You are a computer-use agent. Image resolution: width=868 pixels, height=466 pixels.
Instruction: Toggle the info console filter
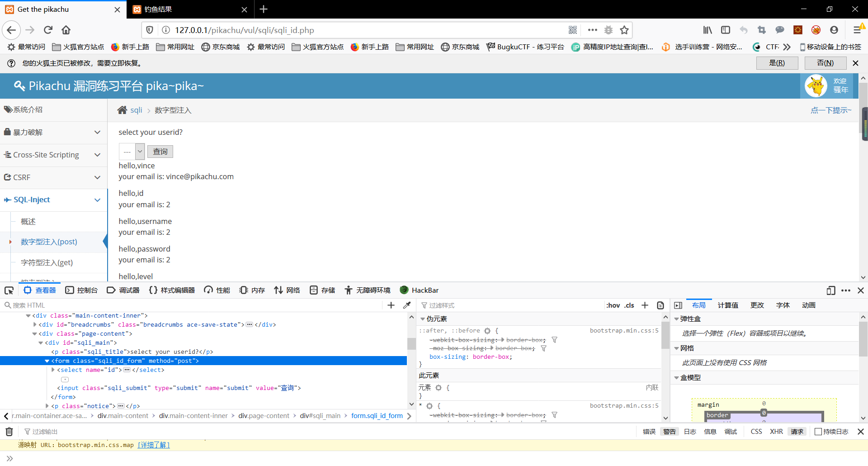coord(710,432)
